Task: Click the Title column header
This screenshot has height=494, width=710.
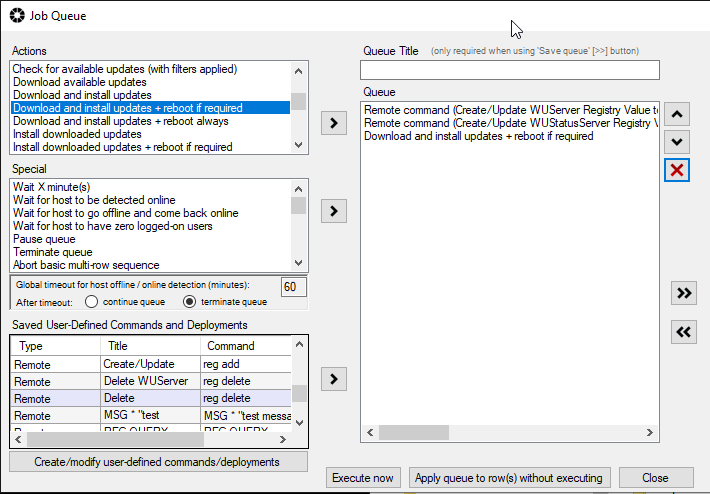Action: [x=150, y=346]
